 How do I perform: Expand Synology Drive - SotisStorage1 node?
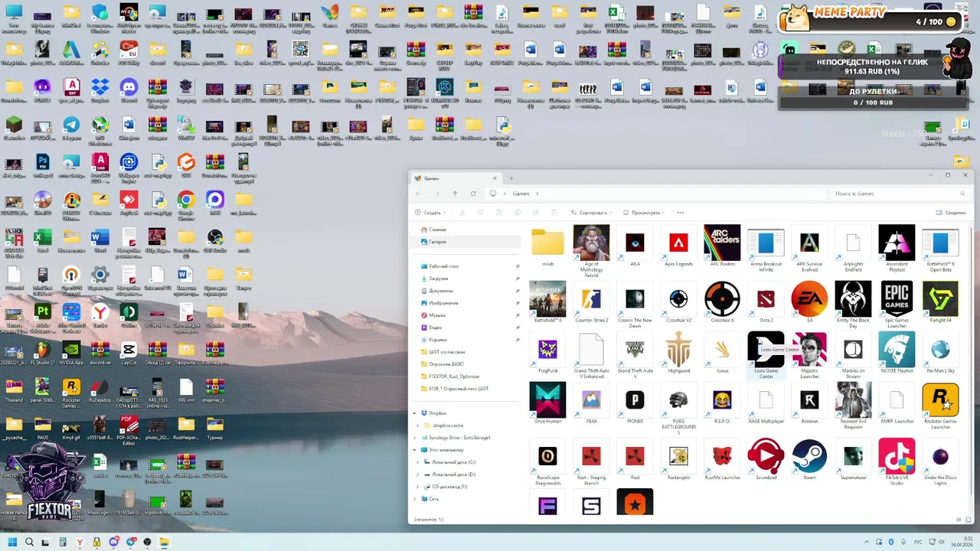coord(415,438)
